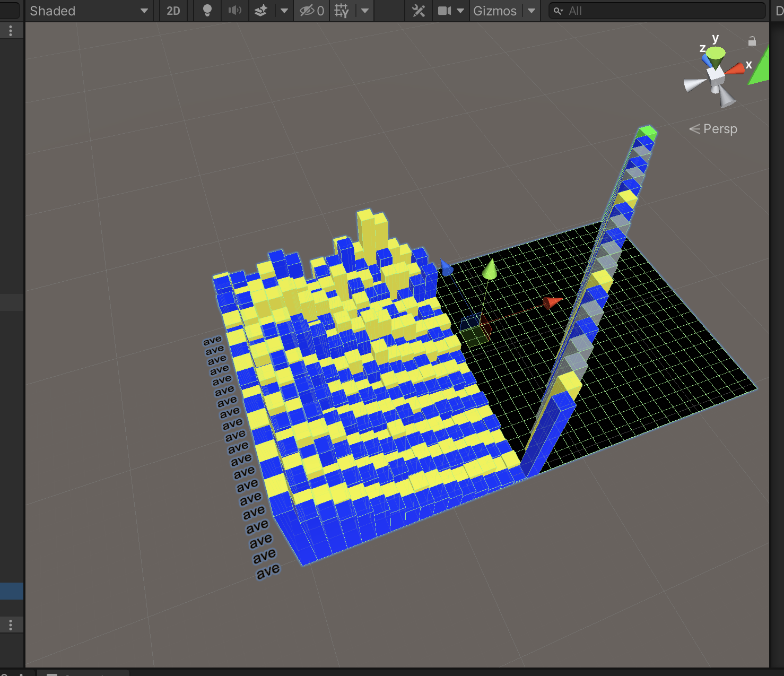Toggle the scene grid visibility icon

(x=342, y=11)
